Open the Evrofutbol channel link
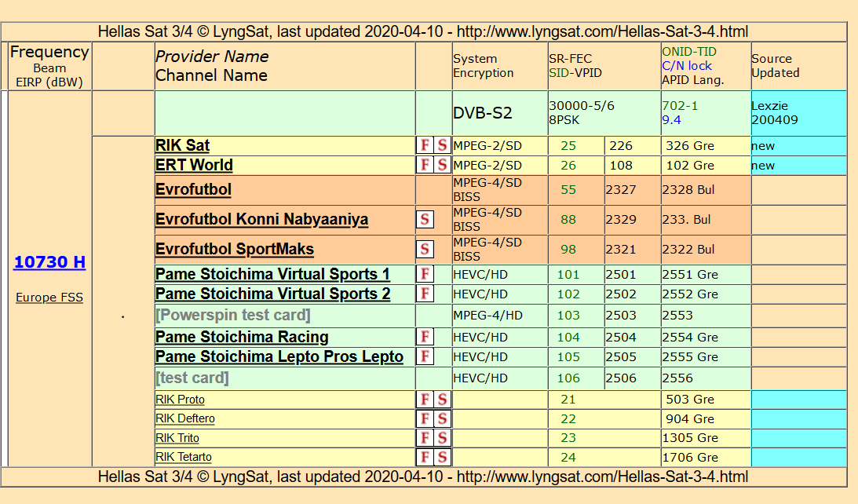858x504 pixels. tap(193, 190)
